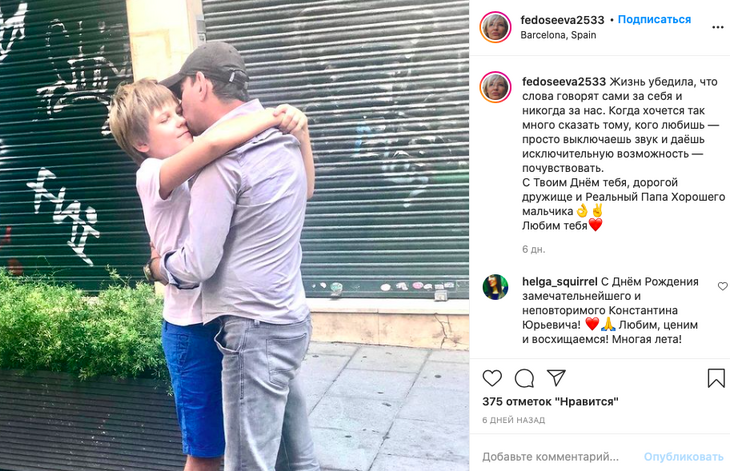Open fedoseeva2533 profile picture in the header
This screenshot has height=471, width=730.
click(x=495, y=27)
